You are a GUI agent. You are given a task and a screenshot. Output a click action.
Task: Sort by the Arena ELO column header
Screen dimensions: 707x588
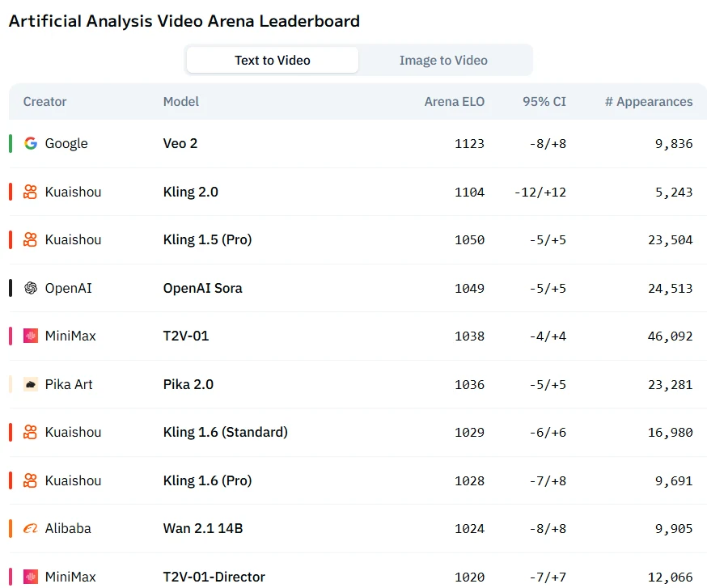click(x=454, y=102)
